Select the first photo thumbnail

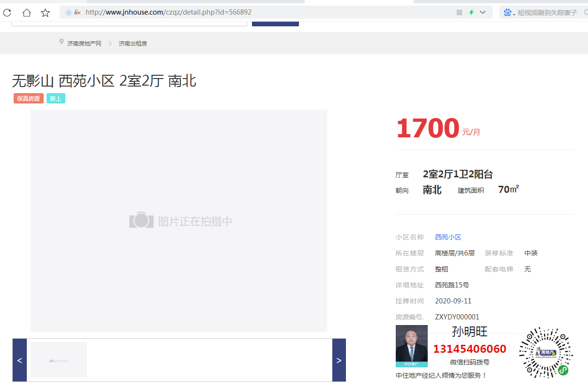[x=59, y=360]
